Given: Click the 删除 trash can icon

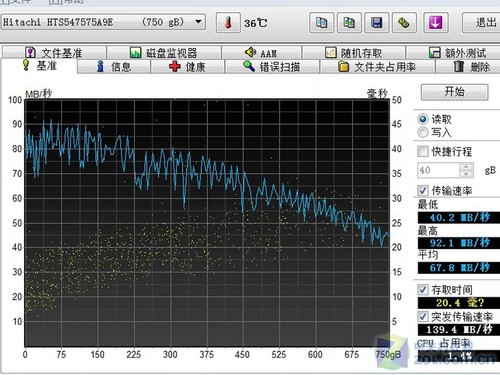Looking at the screenshot, I should click(459, 66).
